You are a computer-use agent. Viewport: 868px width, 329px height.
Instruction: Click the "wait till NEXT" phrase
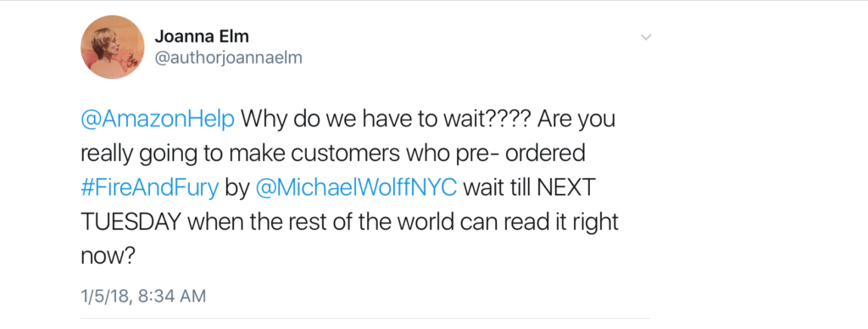tap(528, 188)
